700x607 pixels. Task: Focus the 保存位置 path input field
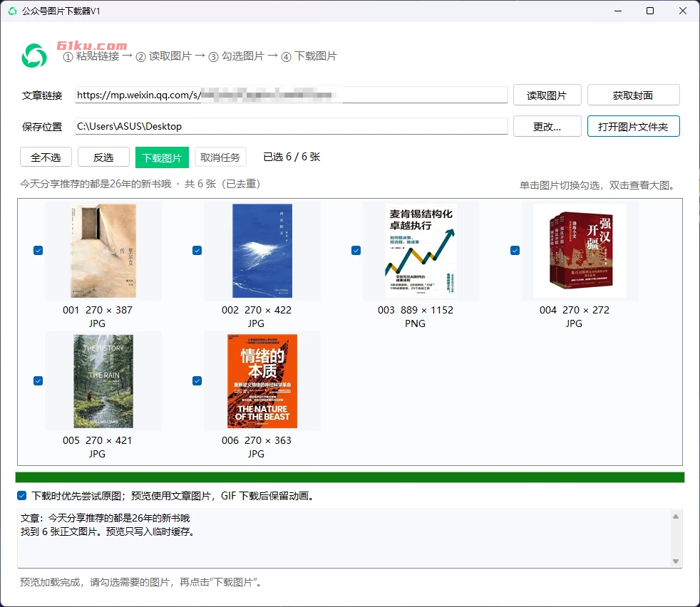tap(291, 126)
